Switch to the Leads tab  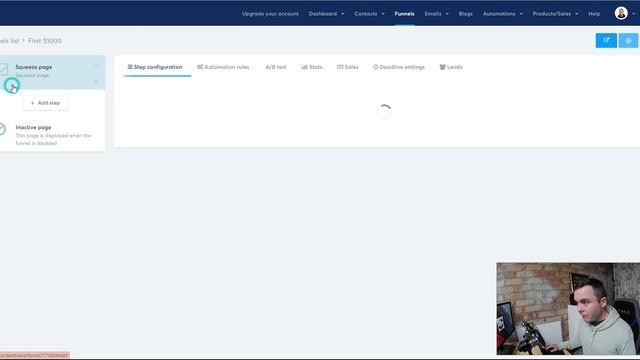click(x=451, y=67)
